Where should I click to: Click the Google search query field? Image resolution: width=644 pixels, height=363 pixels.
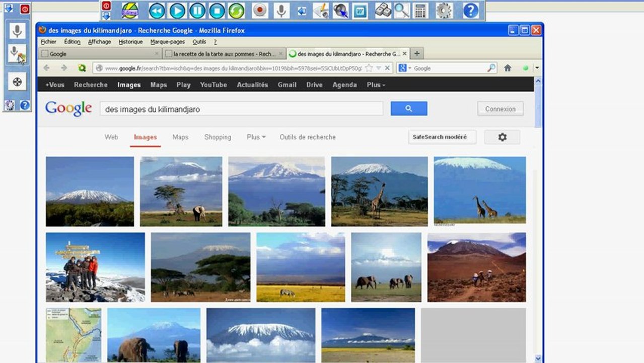pos(242,109)
